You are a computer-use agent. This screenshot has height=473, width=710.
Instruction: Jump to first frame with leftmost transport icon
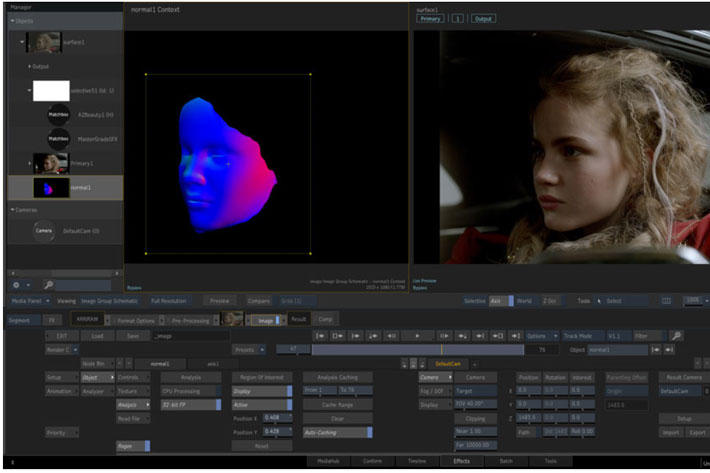click(320, 336)
